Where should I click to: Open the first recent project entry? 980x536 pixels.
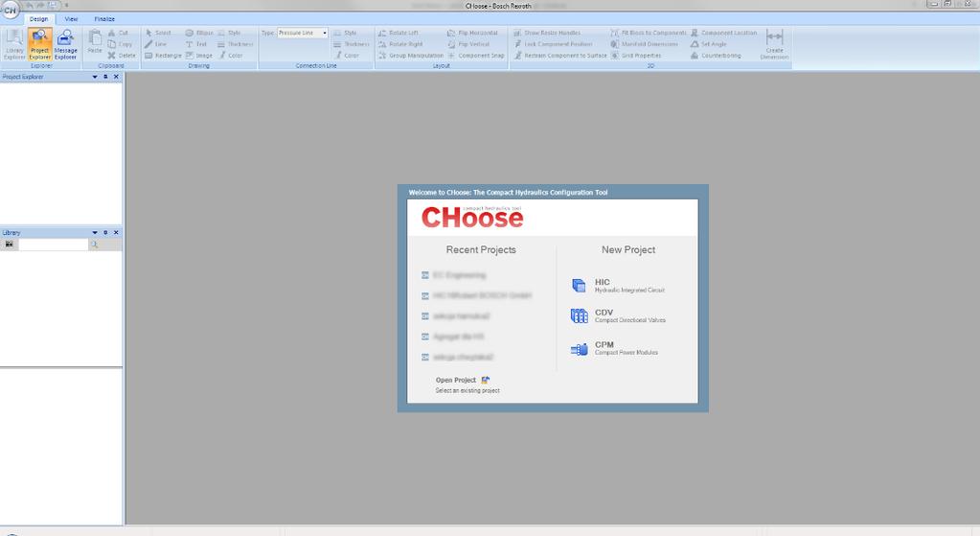pyautogui.click(x=454, y=275)
